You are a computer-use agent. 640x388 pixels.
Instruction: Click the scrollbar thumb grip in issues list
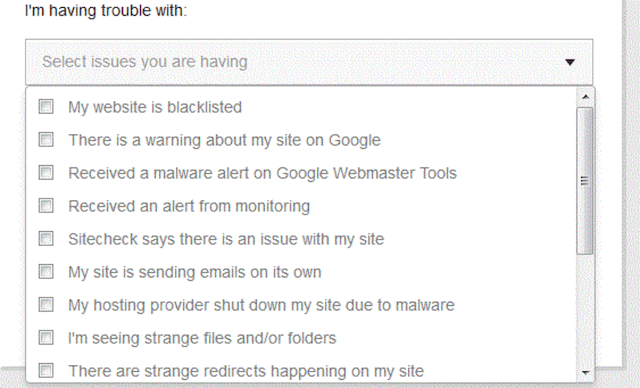click(x=585, y=181)
